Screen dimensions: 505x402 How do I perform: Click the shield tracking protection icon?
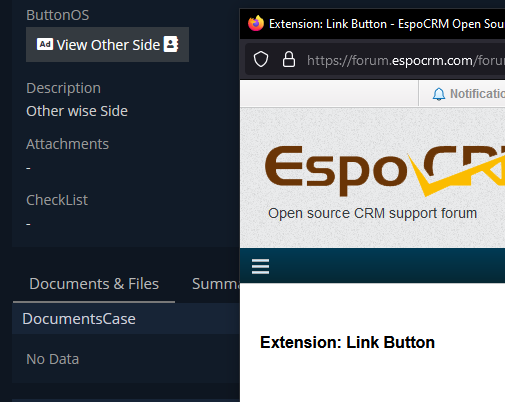coord(261,60)
